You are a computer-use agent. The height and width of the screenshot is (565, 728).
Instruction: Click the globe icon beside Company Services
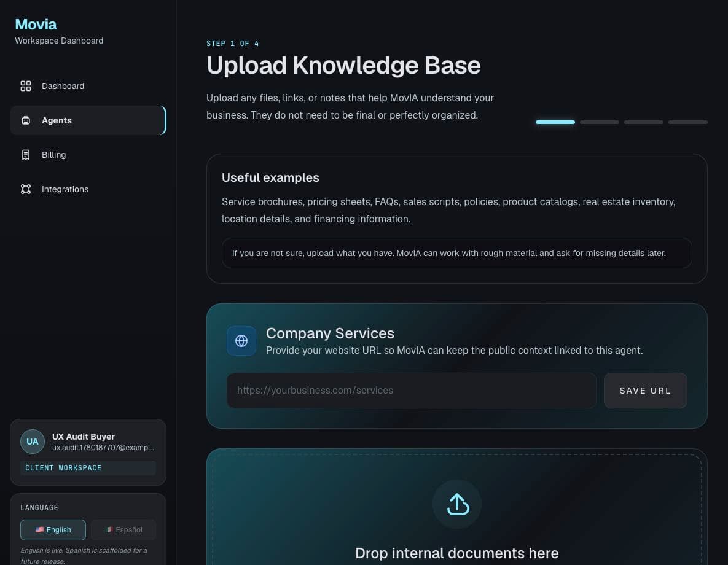tap(241, 341)
